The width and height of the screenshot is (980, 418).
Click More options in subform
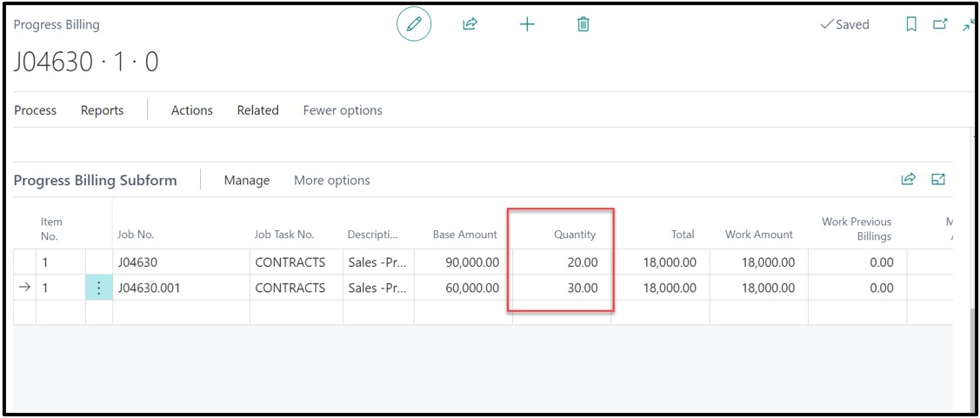pyautogui.click(x=331, y=181)
